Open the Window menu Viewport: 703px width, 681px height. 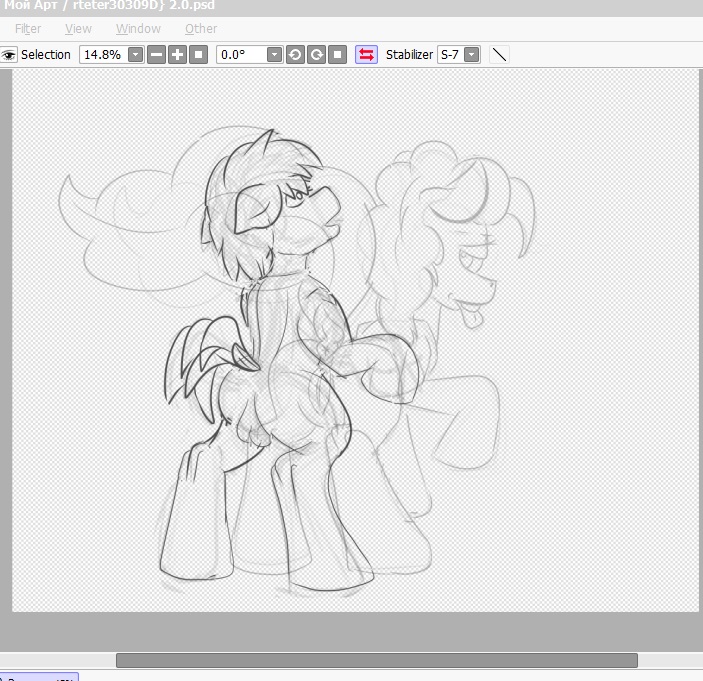138,29
